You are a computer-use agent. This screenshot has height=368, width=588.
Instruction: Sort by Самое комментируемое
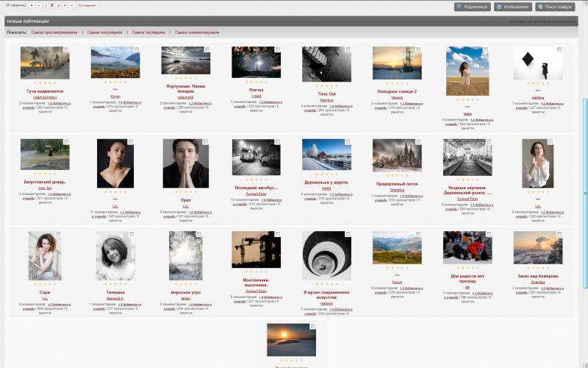pos(197,32)
